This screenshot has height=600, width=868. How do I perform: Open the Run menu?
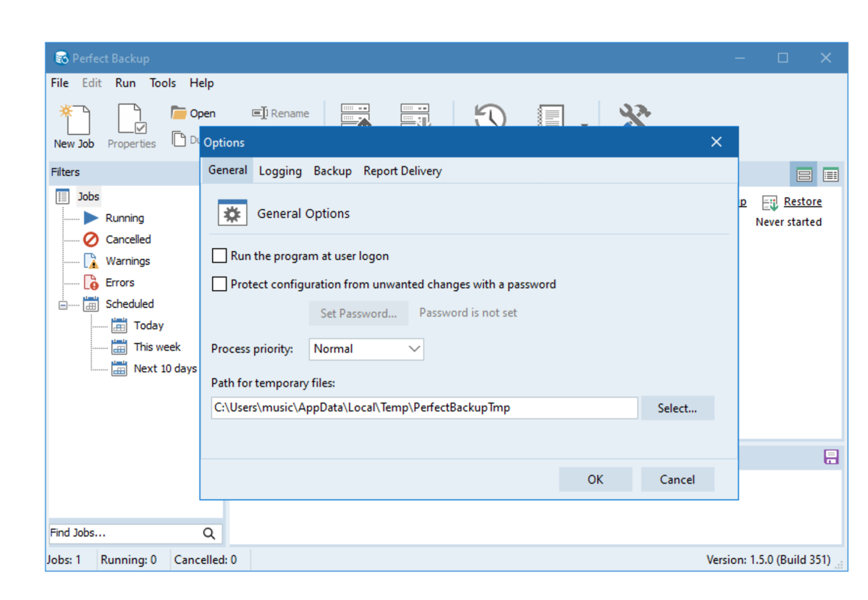point(126,83)
